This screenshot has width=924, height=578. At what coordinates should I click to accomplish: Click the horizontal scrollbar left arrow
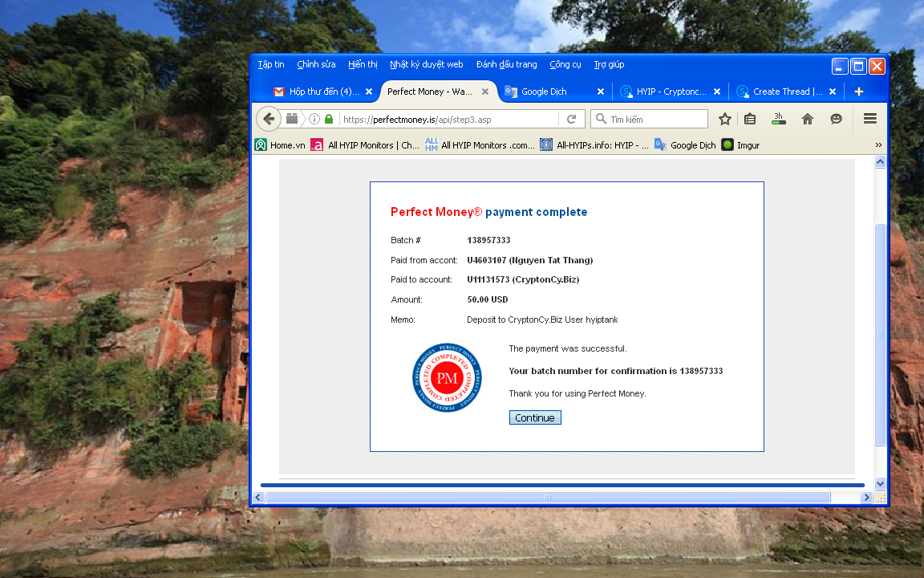tap(259, 497)
